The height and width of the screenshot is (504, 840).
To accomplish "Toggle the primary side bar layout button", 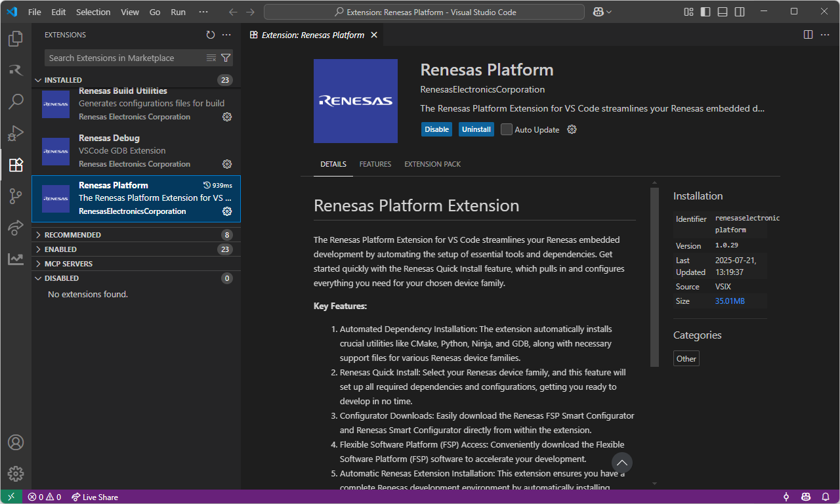I will coord(705,12).
